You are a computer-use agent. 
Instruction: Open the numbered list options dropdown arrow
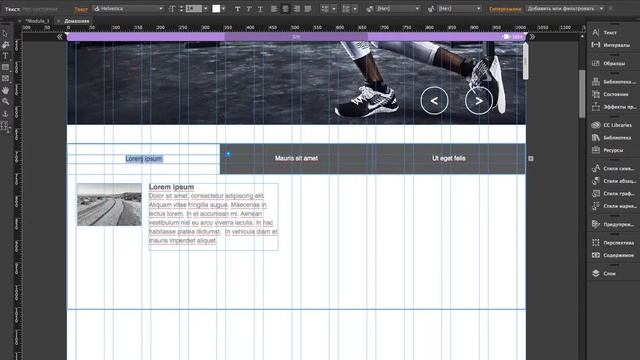click(x=355, y=9)
